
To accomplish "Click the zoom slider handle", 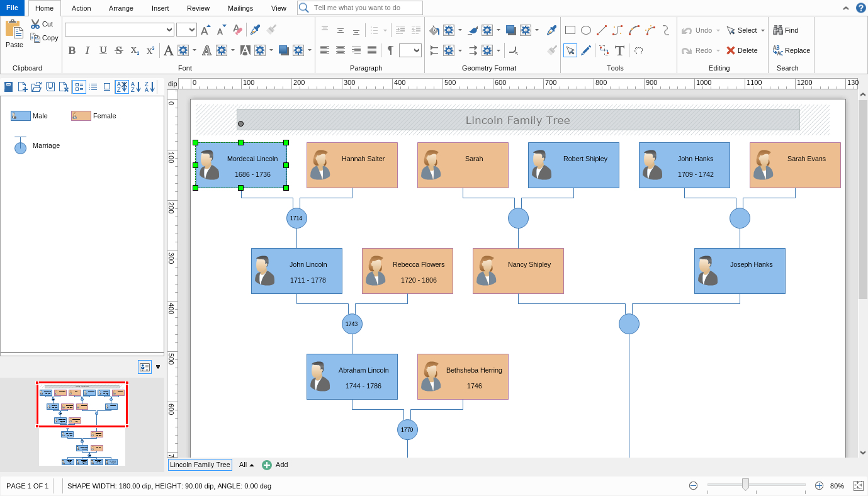I will (x=745, y=485).
